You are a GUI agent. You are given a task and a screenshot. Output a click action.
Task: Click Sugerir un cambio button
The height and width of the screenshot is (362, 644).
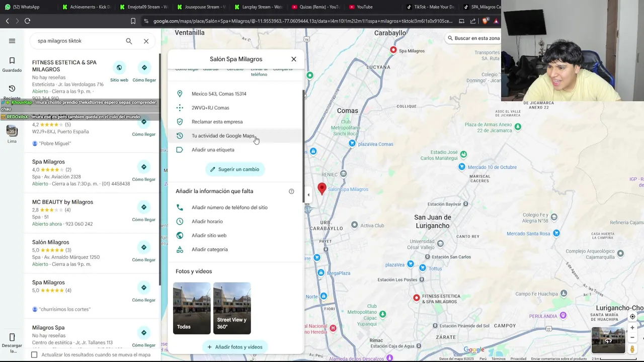click(235, 169)
